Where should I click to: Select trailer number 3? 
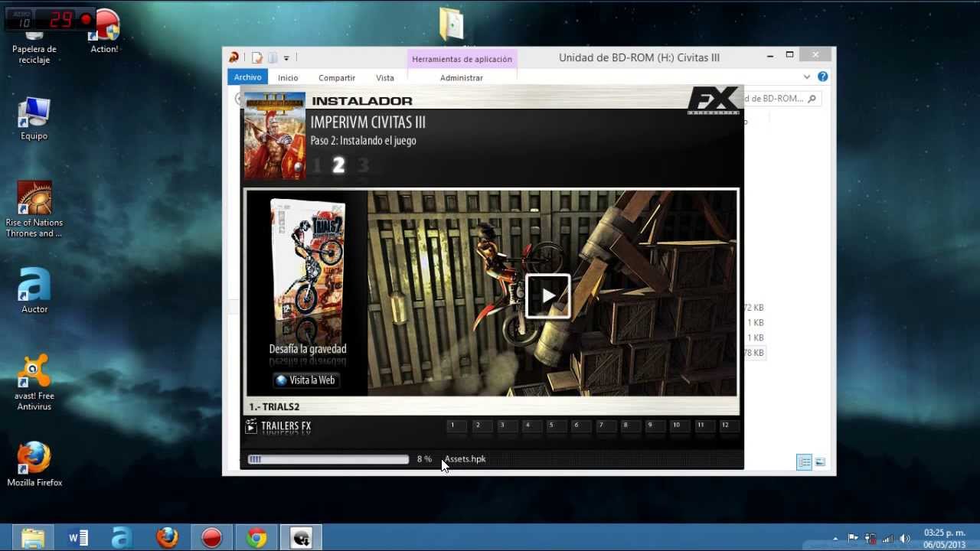point(506,426)
